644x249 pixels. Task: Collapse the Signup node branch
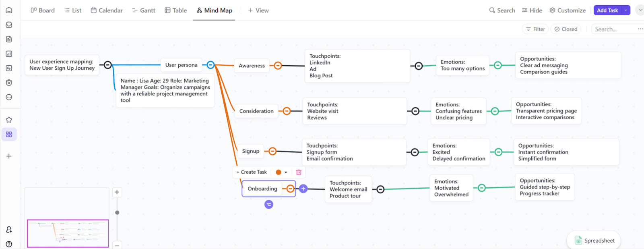[x=272, y=151]
